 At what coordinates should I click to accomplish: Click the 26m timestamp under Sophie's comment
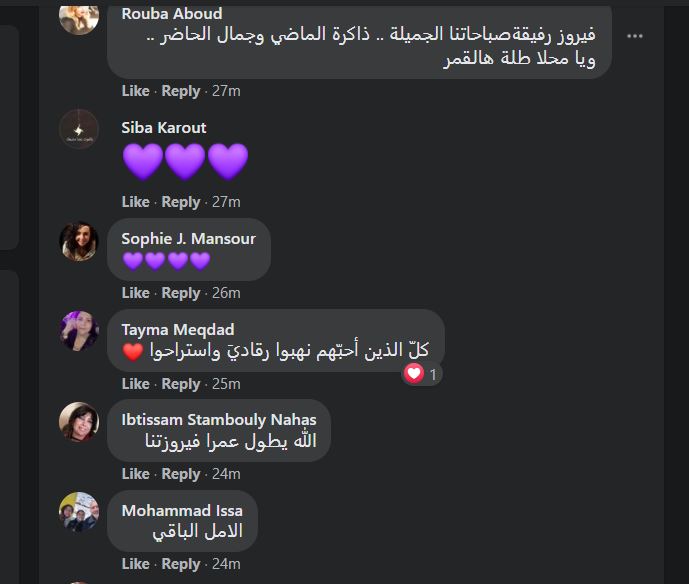(x=226, y=293)
